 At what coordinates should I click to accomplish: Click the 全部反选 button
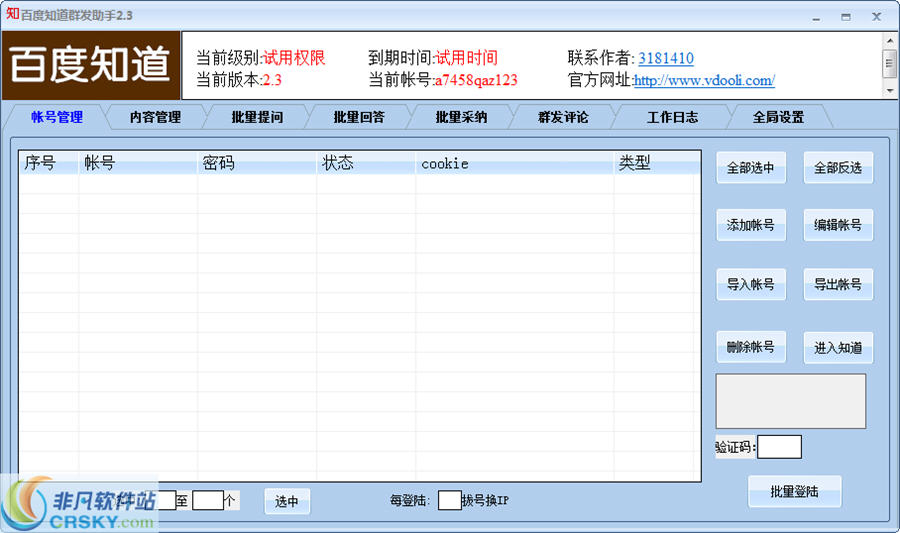[x=838, y=168]
